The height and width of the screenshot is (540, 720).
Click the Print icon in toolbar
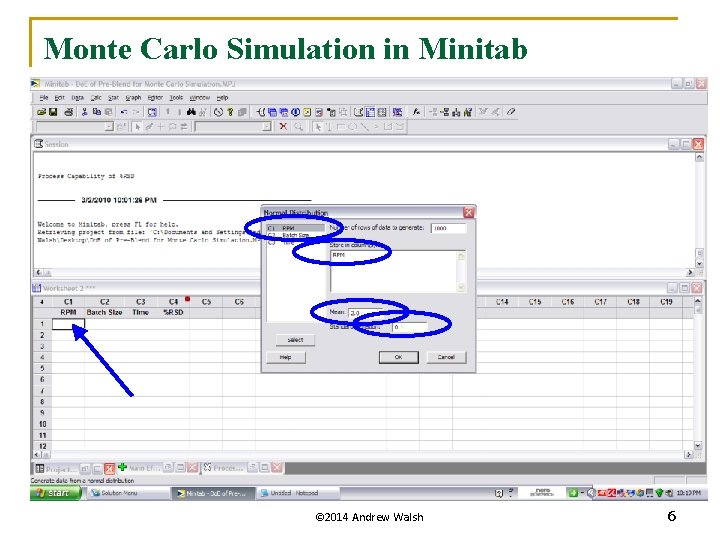click(68, 112)
